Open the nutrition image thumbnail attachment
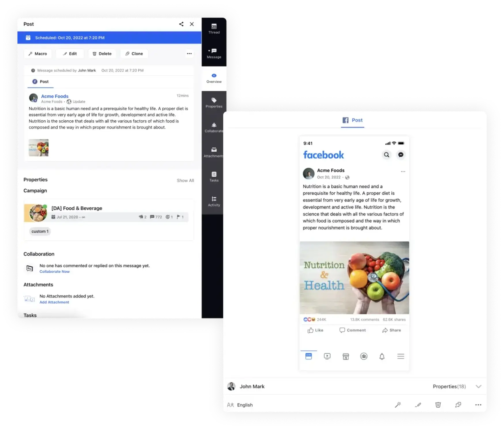Viewport: 504px width, 429px height. click(39, 148)
